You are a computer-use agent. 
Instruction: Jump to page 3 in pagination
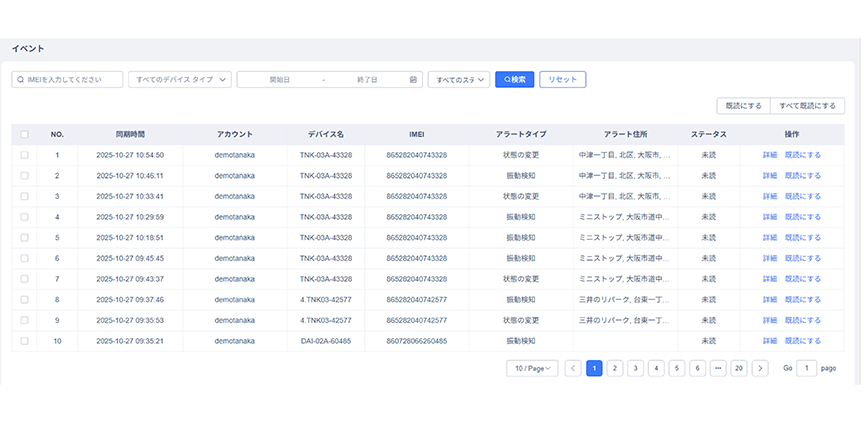[635, 368]
